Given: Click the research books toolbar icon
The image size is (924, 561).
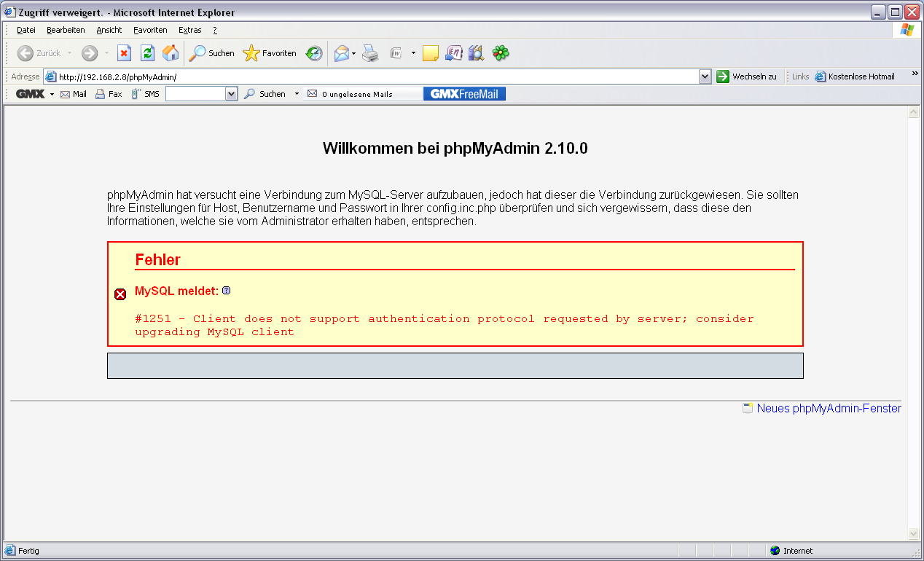Looking at the screenshot, I should coord(477,53).
